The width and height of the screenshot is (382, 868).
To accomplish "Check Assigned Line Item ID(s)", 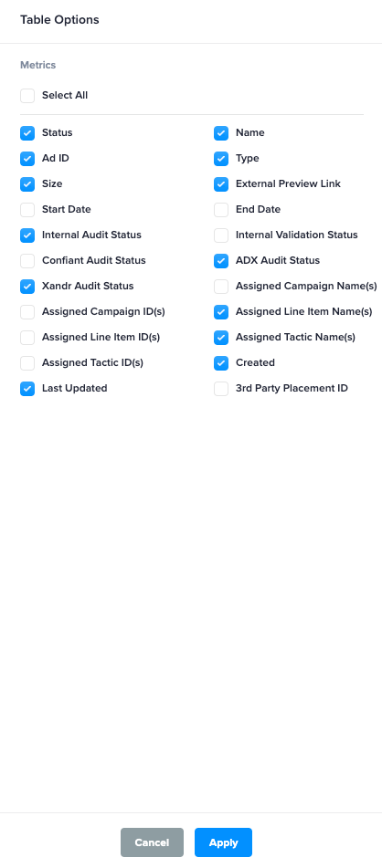I will click(x=27, y=337).
